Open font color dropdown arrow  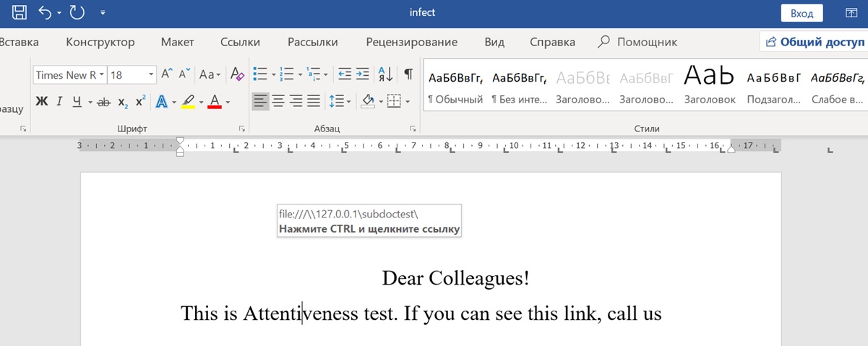[x=228, y=102]
